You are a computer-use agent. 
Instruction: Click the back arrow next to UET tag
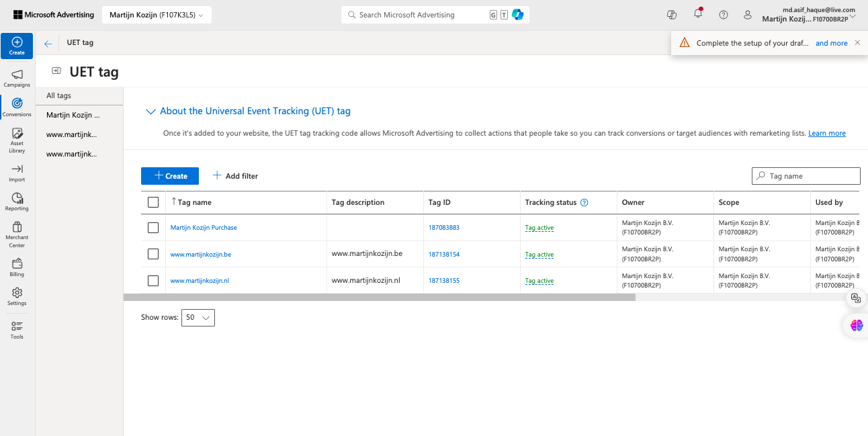(x=48, y=43)
